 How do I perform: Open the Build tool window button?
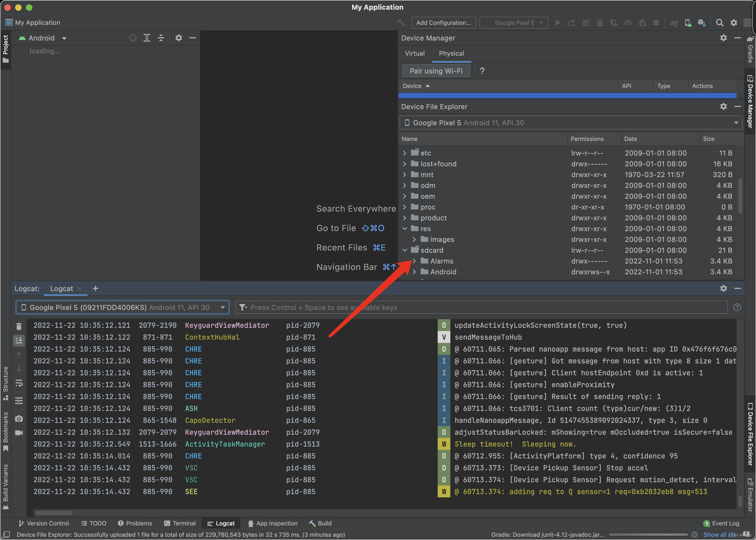pos(320,523)
